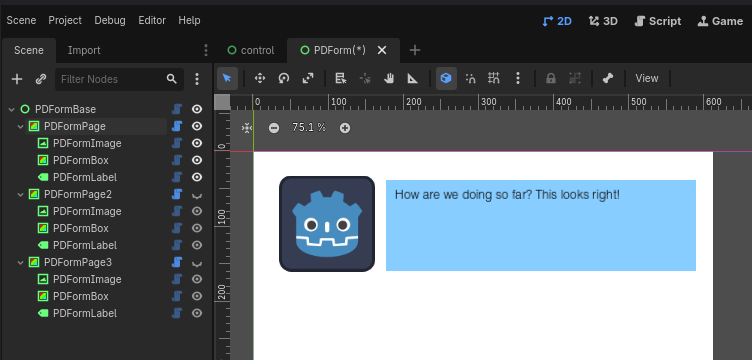Select PDFormBox under PDFormPage2 in tree
Screen dimensions: 752x360
(x=81, y=228)
